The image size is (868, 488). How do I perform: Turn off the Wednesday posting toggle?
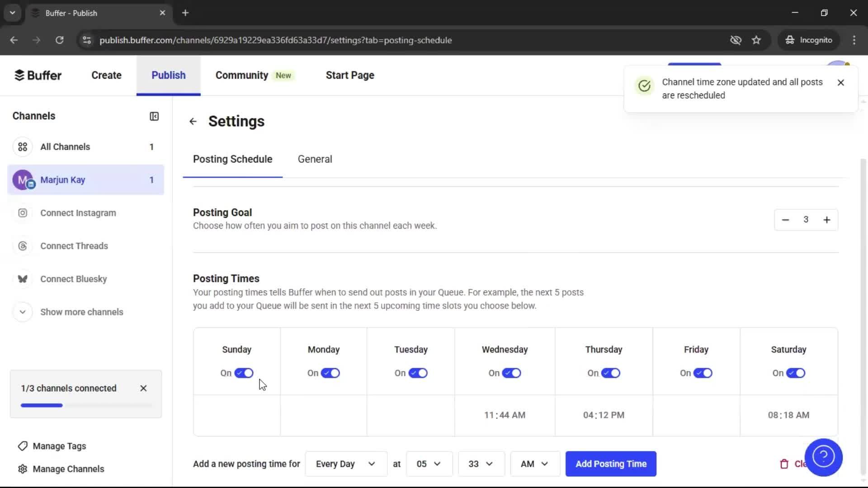coord(512,373)
